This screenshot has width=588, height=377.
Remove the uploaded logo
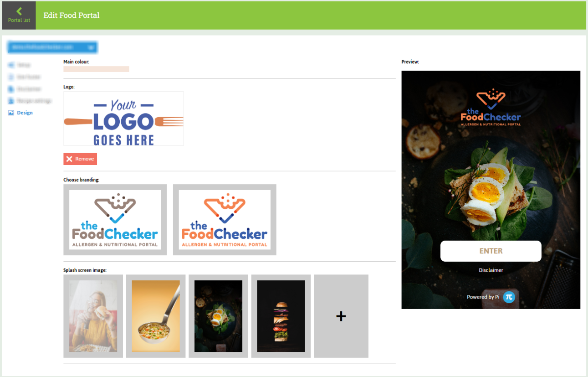pos(80,159)
